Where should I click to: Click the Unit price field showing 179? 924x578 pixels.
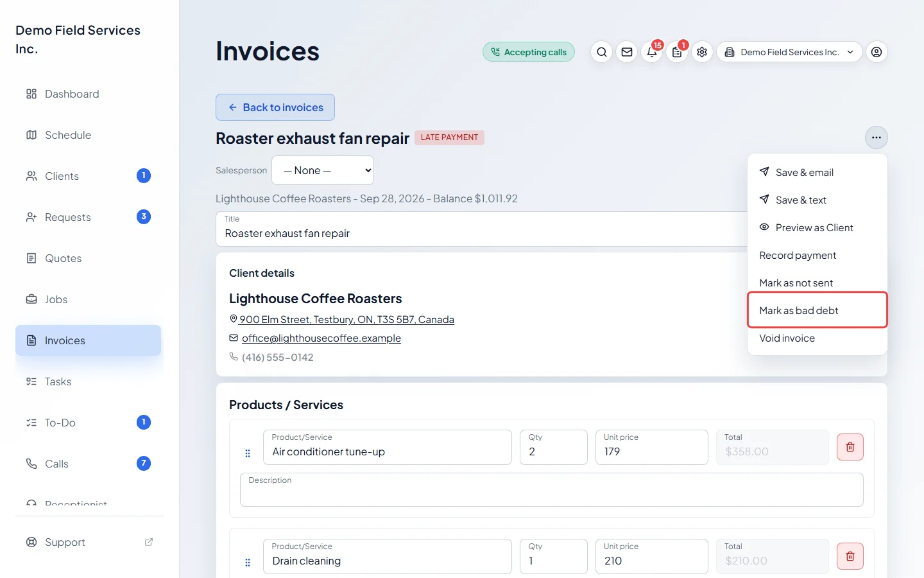[652, 447]
